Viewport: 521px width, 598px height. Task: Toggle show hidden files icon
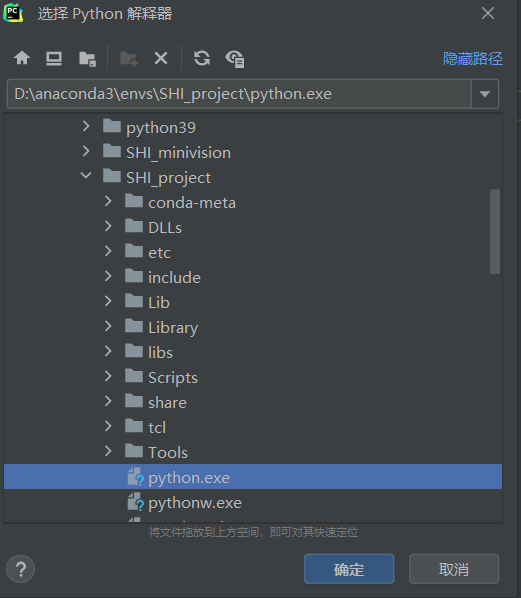[x=235, y=59]
